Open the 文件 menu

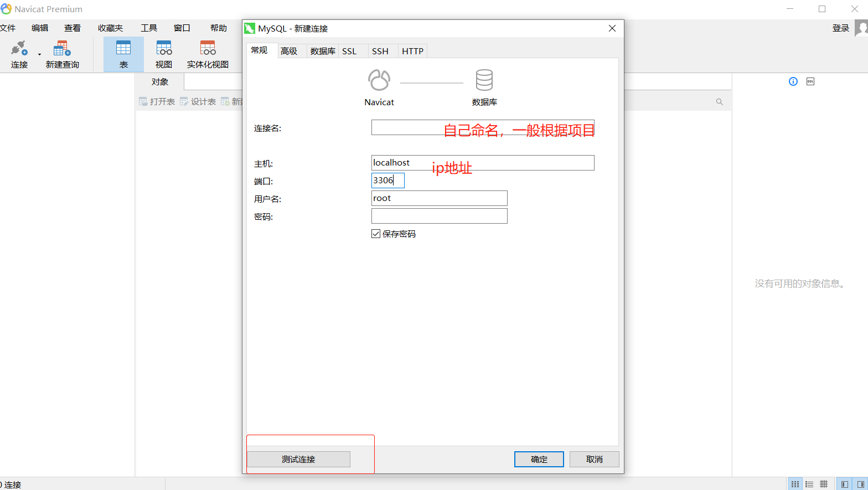point(8,28)
